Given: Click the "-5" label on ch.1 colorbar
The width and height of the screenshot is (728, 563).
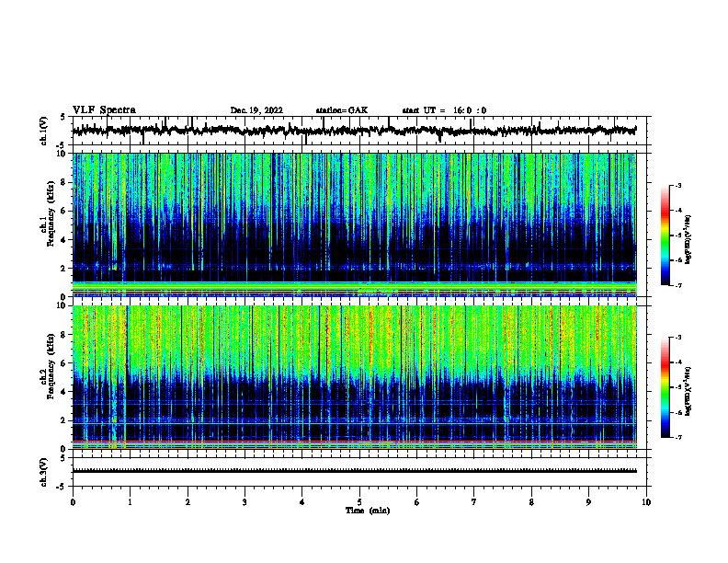Looking at the screenshot, I should pos(678,236).
